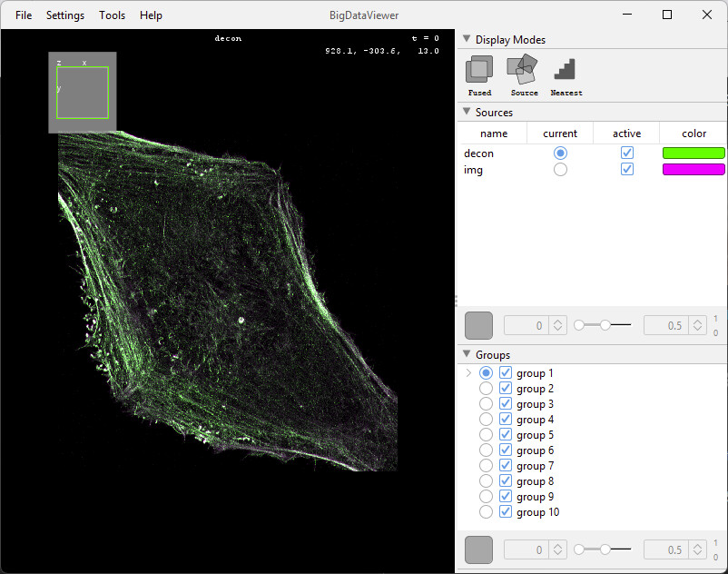Collapse the Groups section
The width and height of the screenshot is (728, 574).
pyautogui.click(x=467, y=354)
